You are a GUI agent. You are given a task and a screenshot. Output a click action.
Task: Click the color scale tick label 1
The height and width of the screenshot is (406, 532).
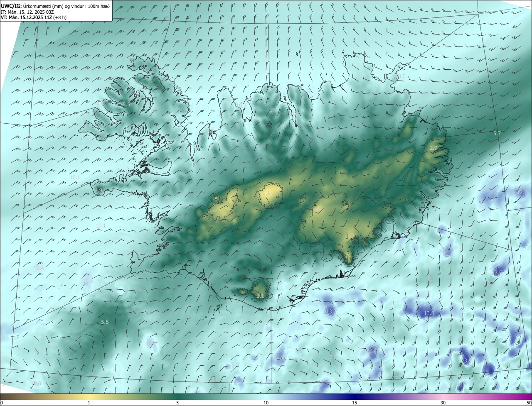89,403
